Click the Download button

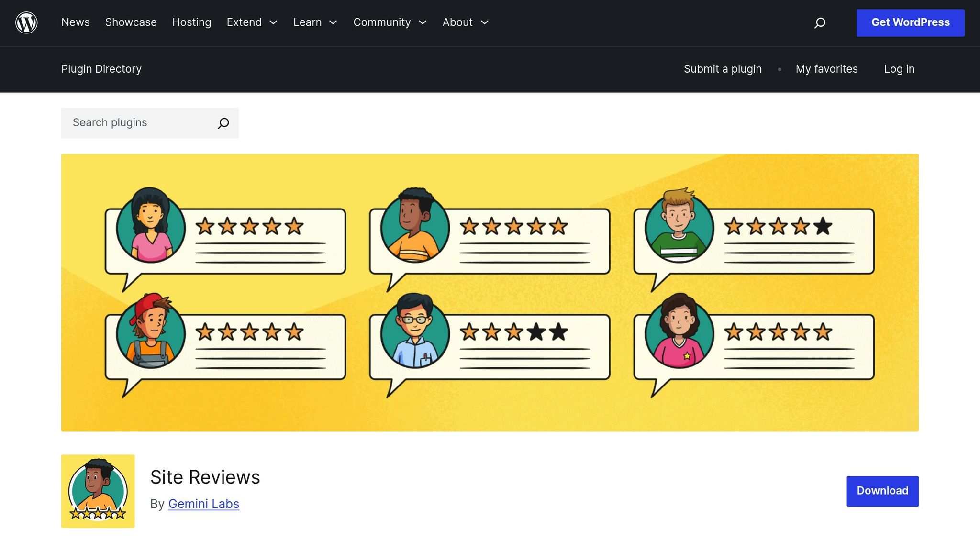pos(882,491)
